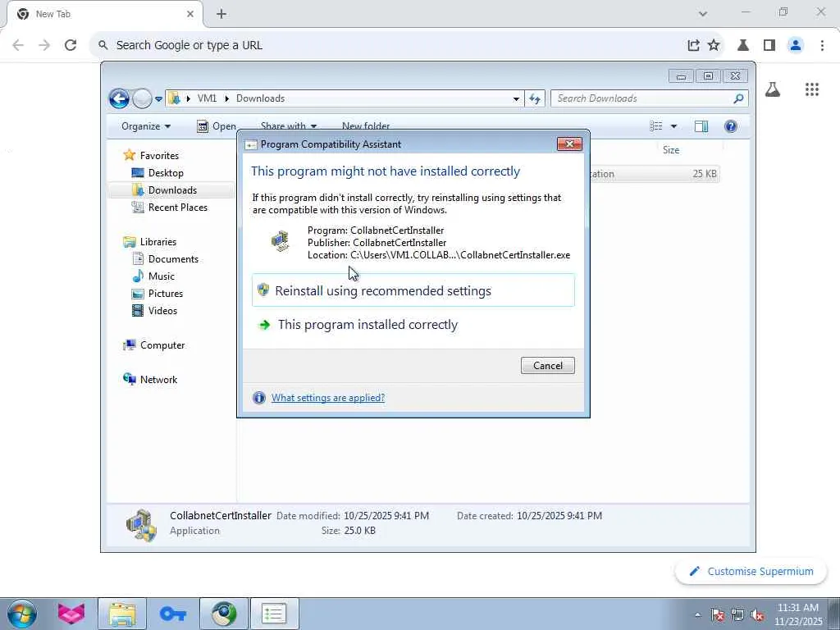Change view with the views icon
This screenshot has height=630, width=840.
[x=655, y=126]
